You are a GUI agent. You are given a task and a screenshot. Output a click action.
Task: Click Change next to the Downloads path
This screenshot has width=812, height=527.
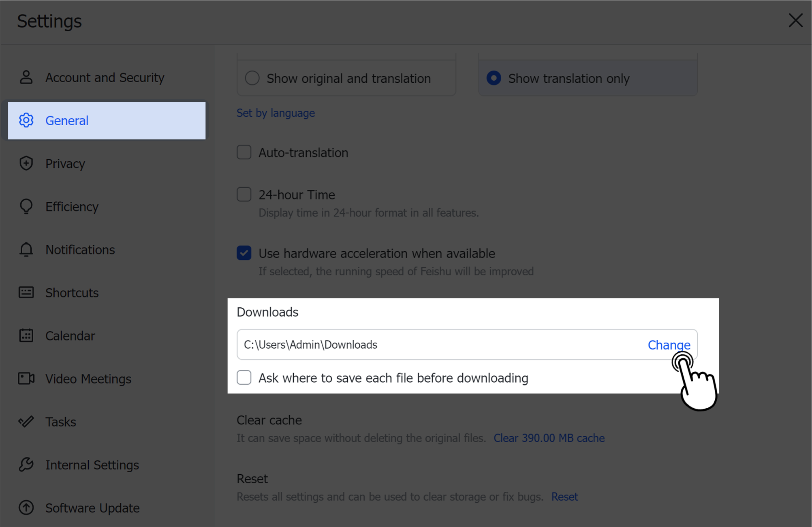(669, 345)
